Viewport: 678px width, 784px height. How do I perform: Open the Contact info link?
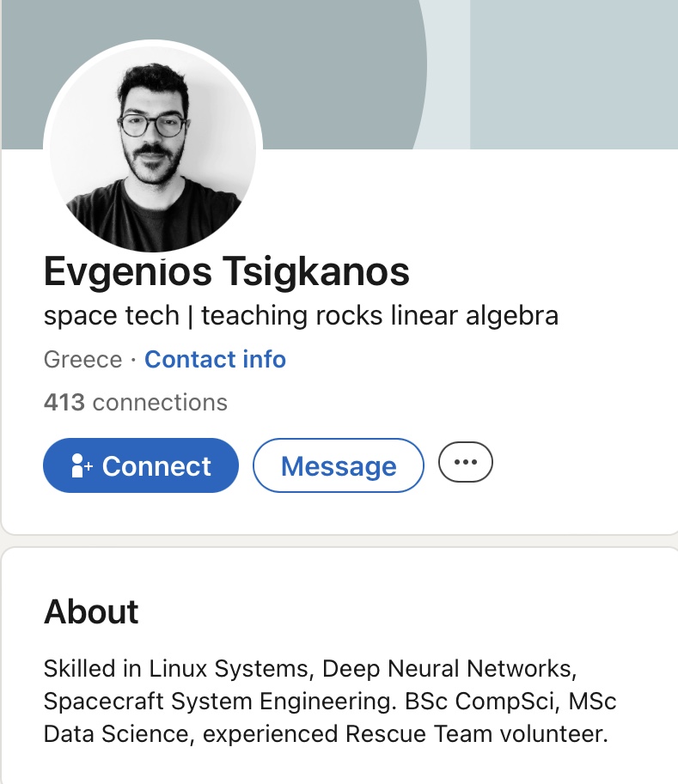[215, 359]
